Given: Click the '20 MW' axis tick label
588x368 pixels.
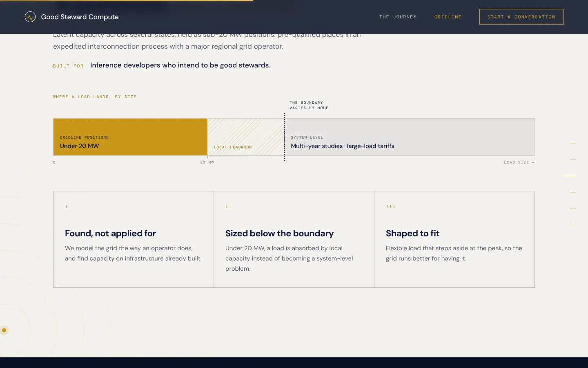Looking at the screenshot, I should point(207,162).
